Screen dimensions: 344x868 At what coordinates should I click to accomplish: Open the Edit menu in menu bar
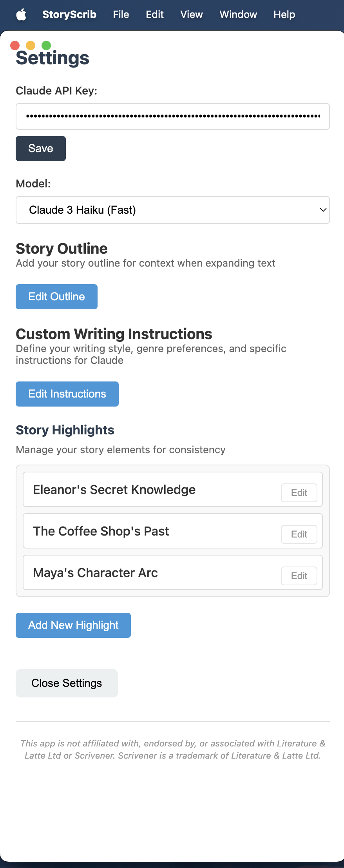click(x=155, y=15)
